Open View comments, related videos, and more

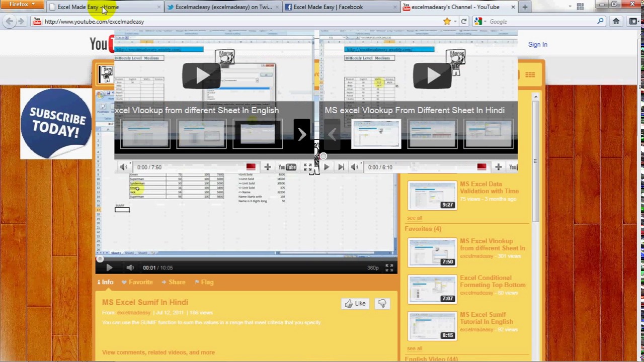158,352
